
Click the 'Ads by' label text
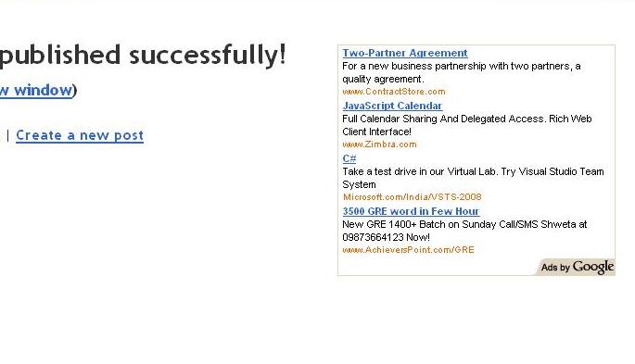pyautogui.click(x=555, y=268)
